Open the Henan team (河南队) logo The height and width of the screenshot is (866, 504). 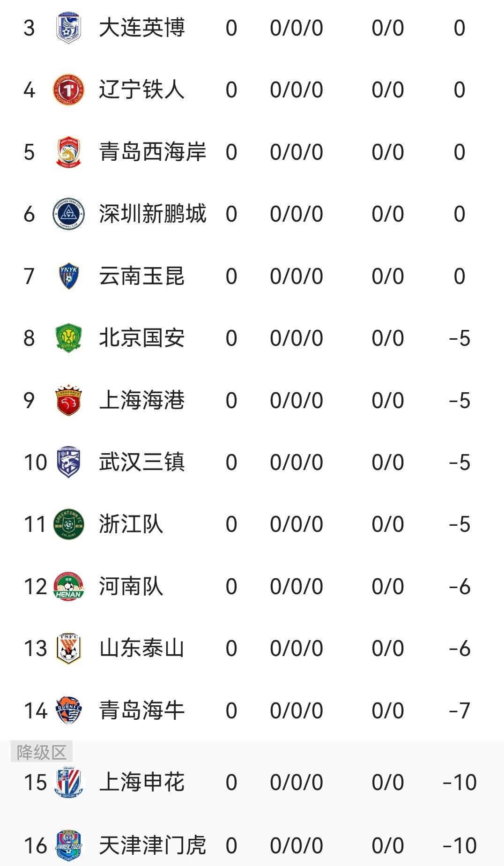[68, 586]
